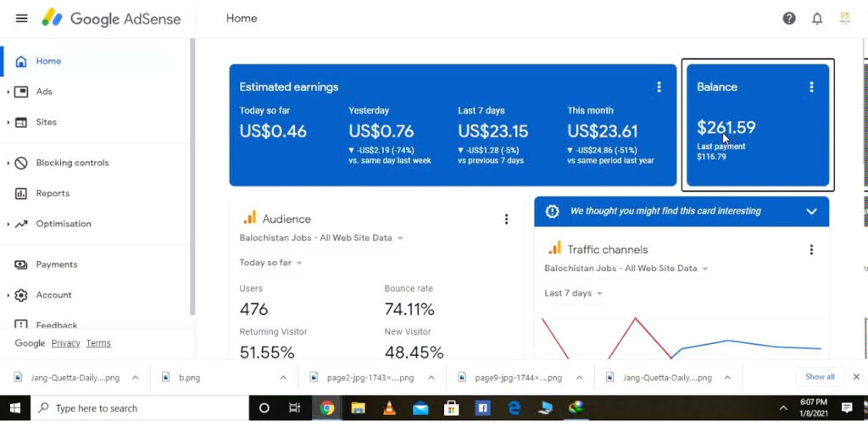The image size is (868, 438).
Task: Click the Account gear icon
Action: (x=21, y=296)
